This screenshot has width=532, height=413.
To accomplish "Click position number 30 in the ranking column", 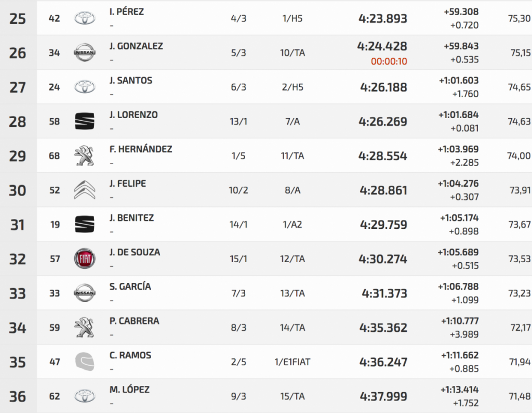I will [18, 190].
